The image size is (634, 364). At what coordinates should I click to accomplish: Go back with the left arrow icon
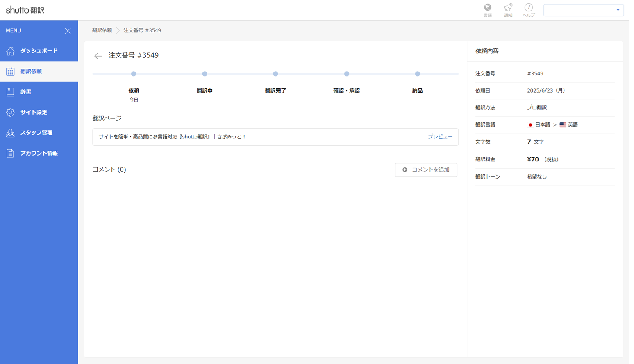tap(98, 56)
